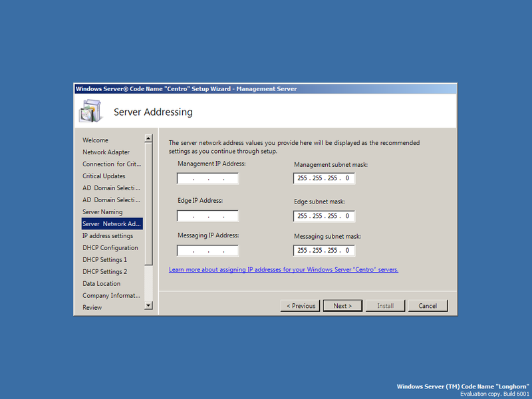Click the Next button
The width and height of the screenshot is (532, 399).
[342, 305]
